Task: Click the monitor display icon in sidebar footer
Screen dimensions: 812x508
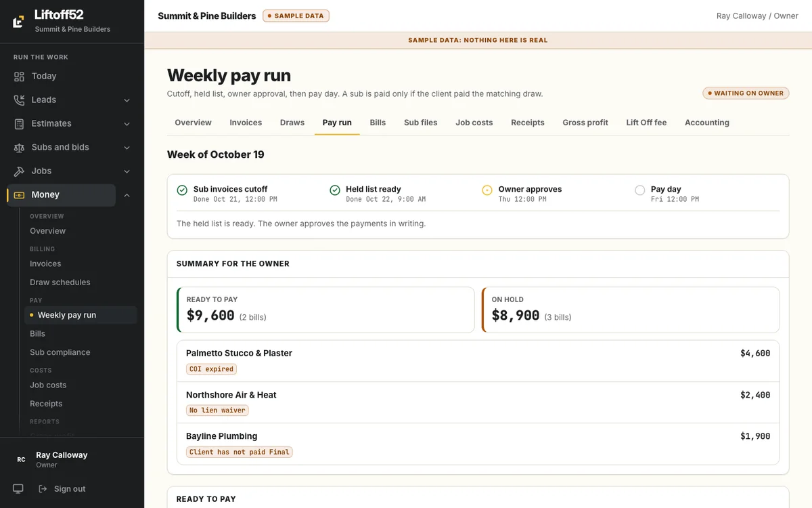Action: (x=18, y=489)
